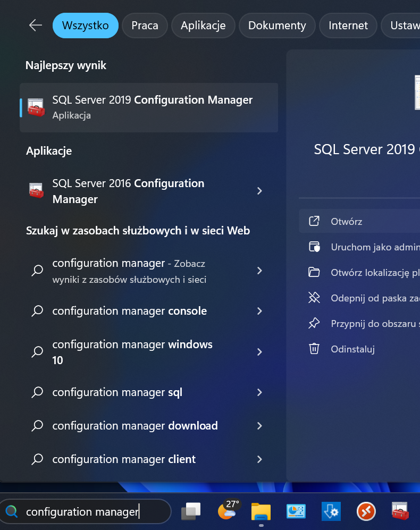
Task: Open File Explorer from the taskbar
Action: pyautogui.click(x=261, y=511)
